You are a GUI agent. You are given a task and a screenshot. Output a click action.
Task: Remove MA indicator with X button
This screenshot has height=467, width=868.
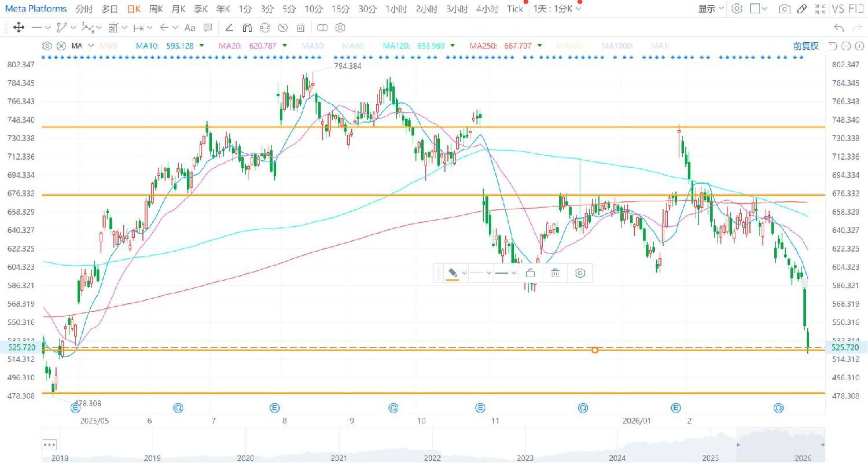(61, 46)
